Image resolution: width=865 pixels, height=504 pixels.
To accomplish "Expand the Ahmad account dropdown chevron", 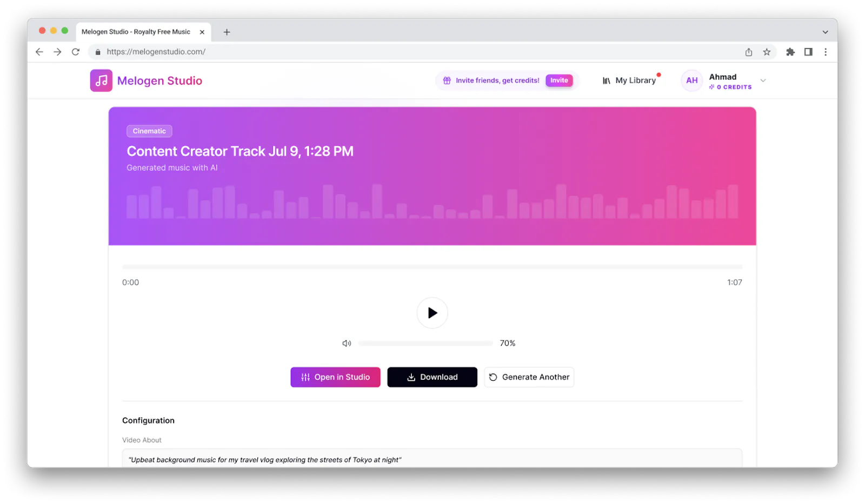I will [x=763, y=80].
